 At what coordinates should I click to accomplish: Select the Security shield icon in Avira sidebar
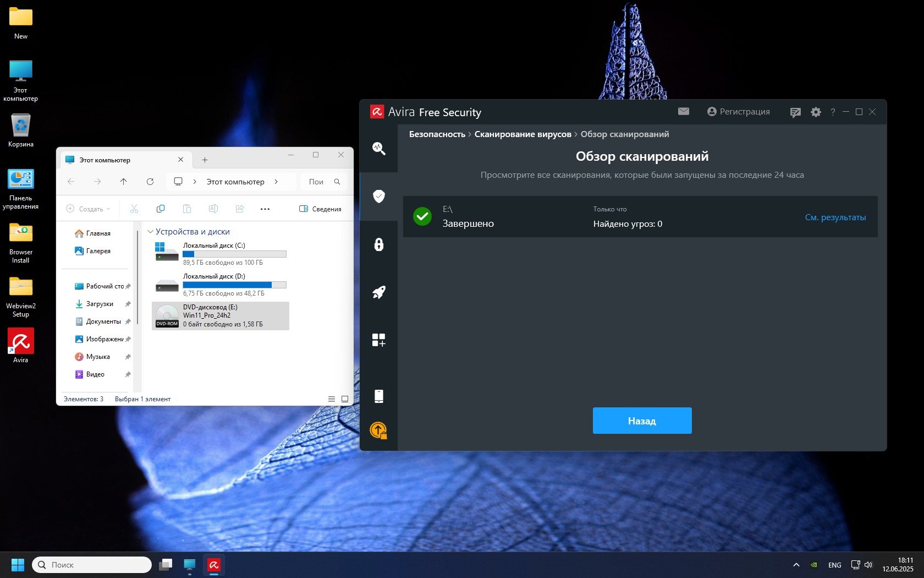378,197
